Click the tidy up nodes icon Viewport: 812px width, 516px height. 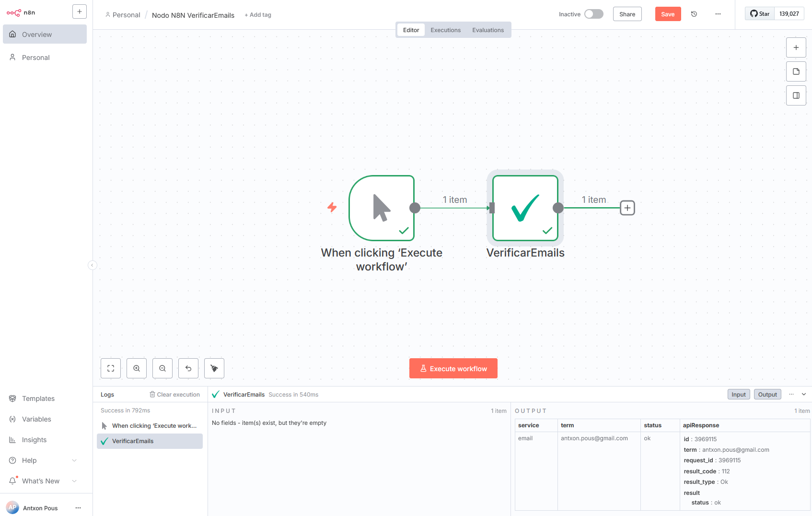(x=214, y=368)
